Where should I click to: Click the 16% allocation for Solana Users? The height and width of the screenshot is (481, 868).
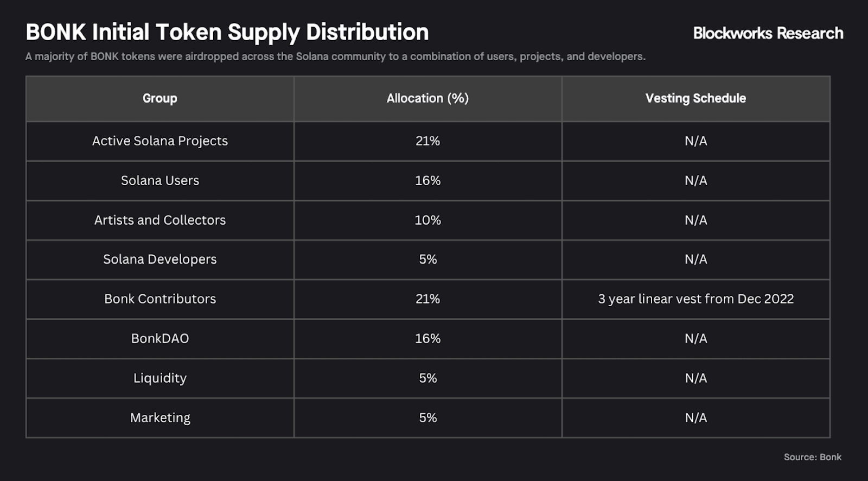pyautogui.click(x=427, y=181)
